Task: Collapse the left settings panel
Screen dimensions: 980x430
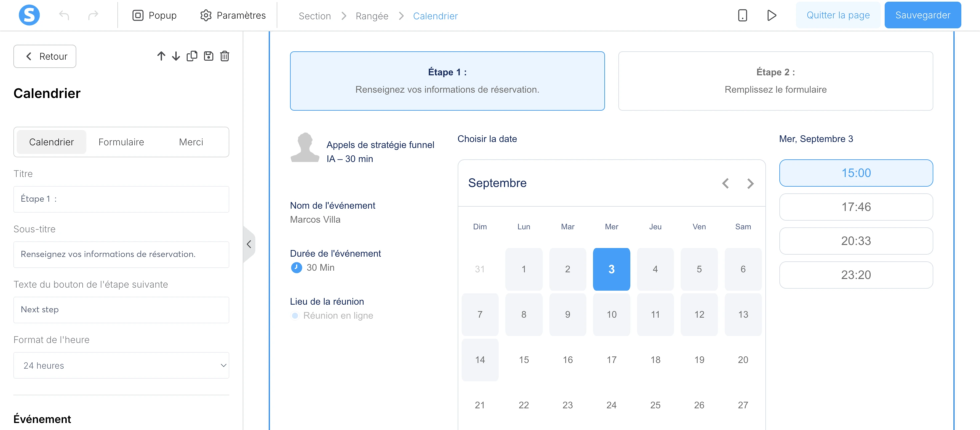Action: coord(249,244)
